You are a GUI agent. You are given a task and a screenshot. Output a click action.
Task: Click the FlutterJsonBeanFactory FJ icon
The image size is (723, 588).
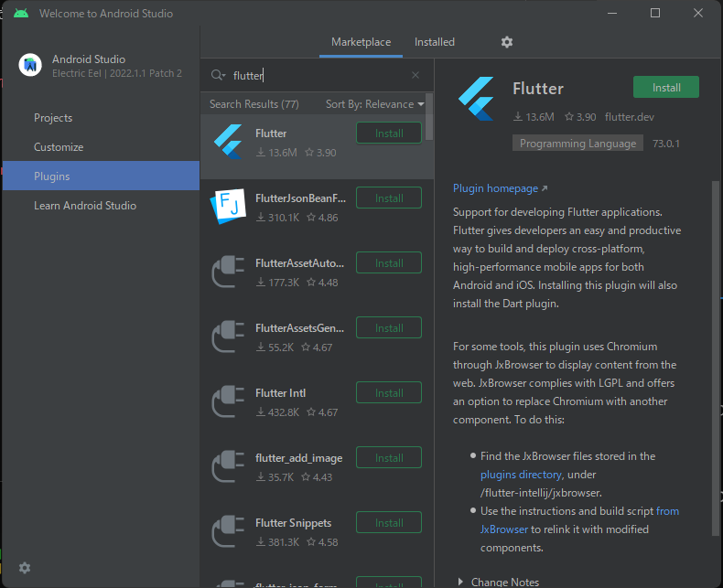tap(228, 207)
